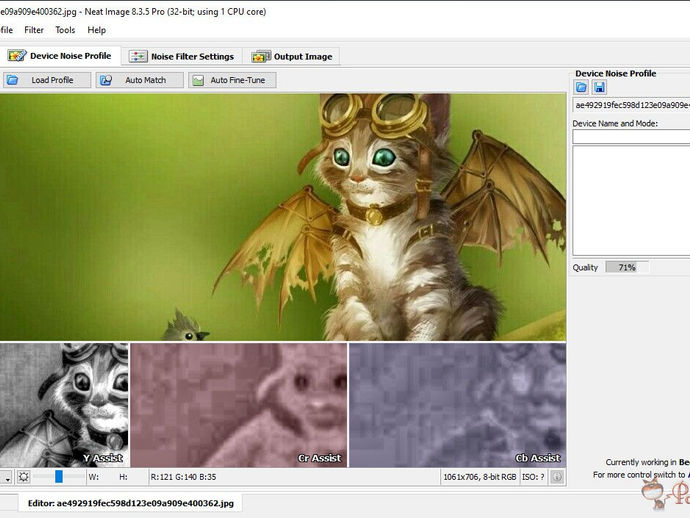The image size is (690, 518).
Task: Adjust the viewer brightness slider
Action: (59, 476)
